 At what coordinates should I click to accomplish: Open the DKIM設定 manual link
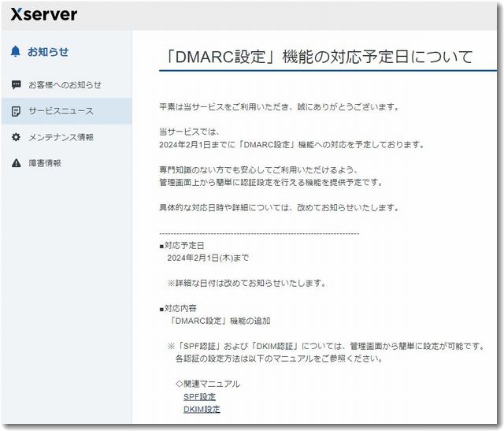click(x=202, y=409)
